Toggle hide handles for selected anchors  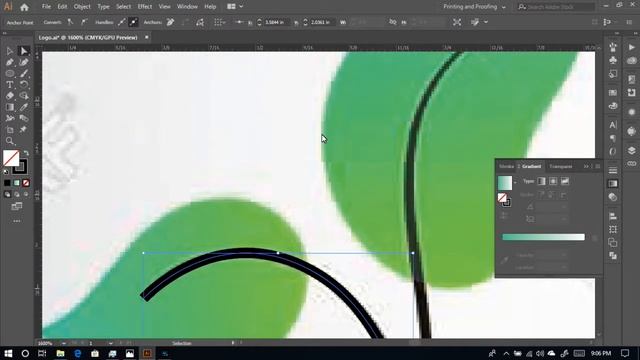(x=133, y=22)
